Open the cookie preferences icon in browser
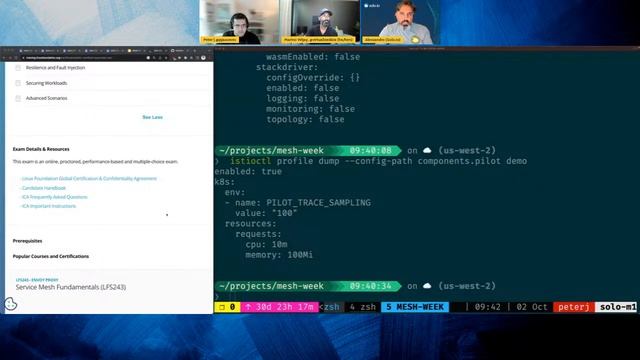This screenshot has height=360, width=640. (x=11, y=304)
